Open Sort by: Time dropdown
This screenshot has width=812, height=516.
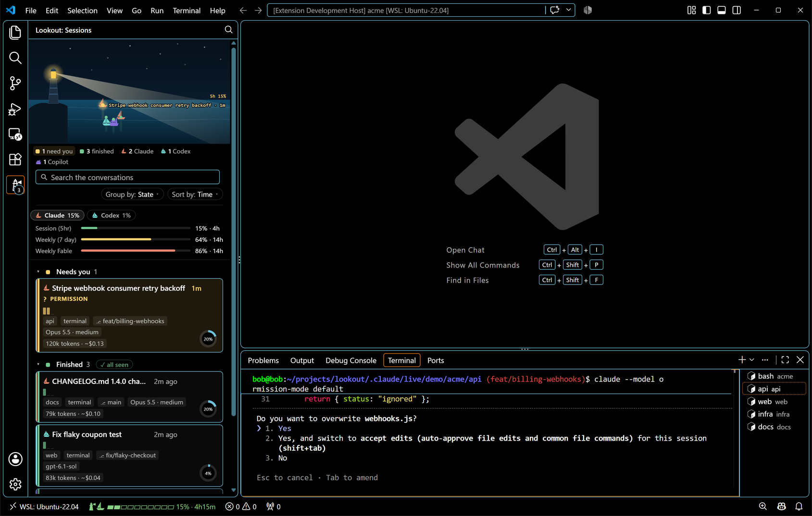point(195,194)
